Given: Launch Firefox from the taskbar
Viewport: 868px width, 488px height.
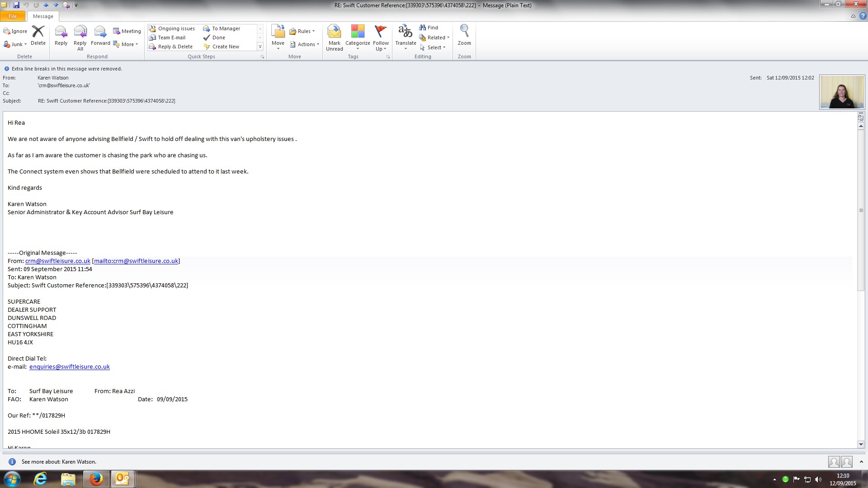Looking at the screenshot, I should (96, 479).
